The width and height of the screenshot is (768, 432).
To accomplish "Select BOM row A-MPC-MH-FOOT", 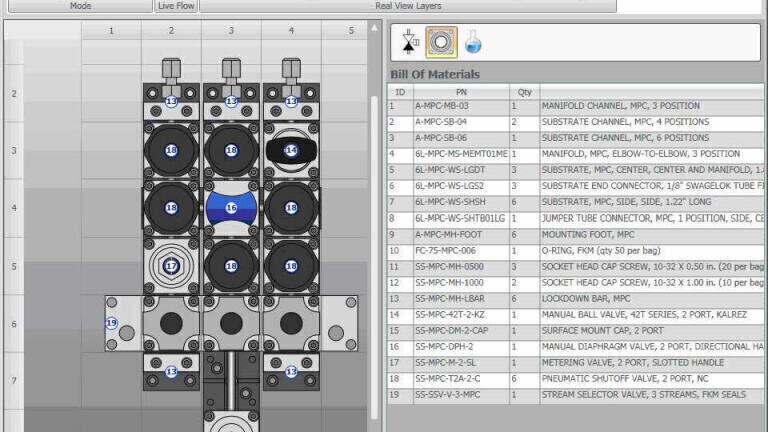I will click(x=576, y=235).
